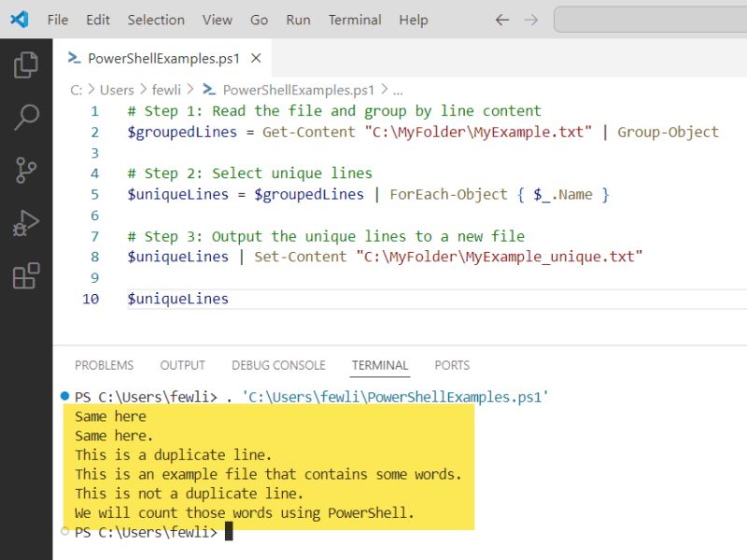The width and height of the screenshot is (747, 560).
Task: Open the Run menu
Action: (298, 20)
